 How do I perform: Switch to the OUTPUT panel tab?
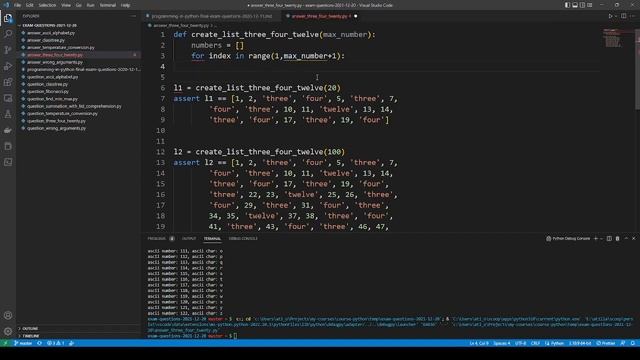[x=189, y=238]
